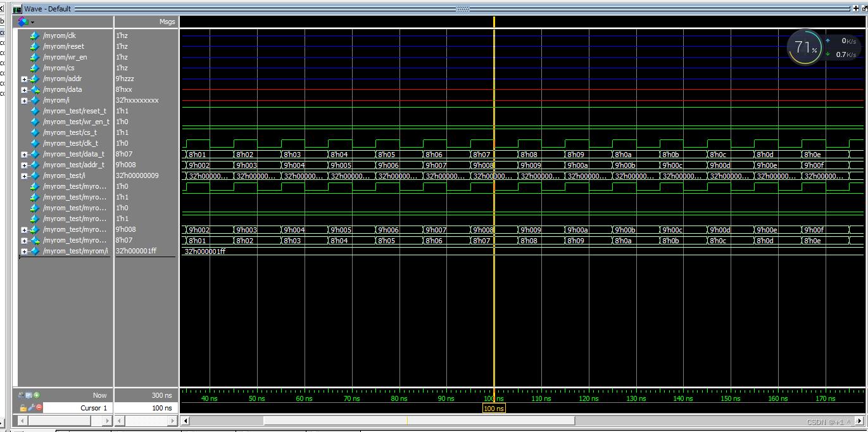Select /myrom_test/wr_en_t signal name

pos(76,122)
